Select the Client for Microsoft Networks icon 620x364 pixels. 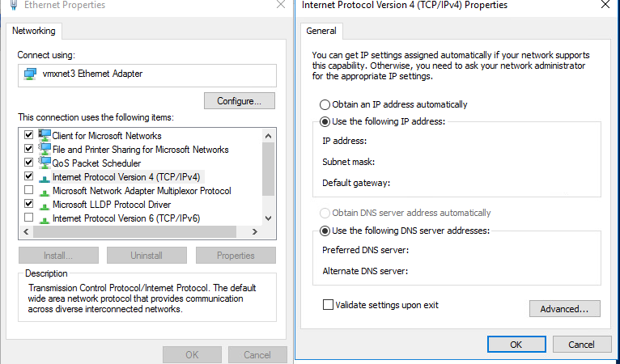click(x=45, y=135)
